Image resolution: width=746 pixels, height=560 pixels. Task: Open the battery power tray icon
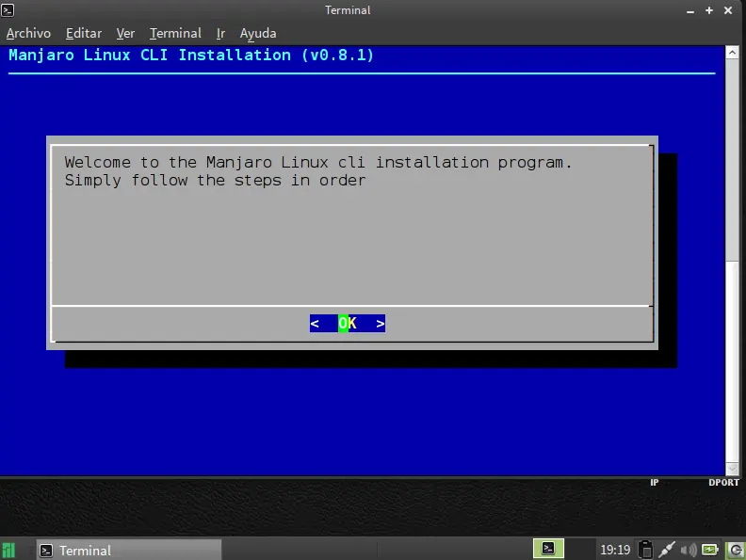(709, 550)
